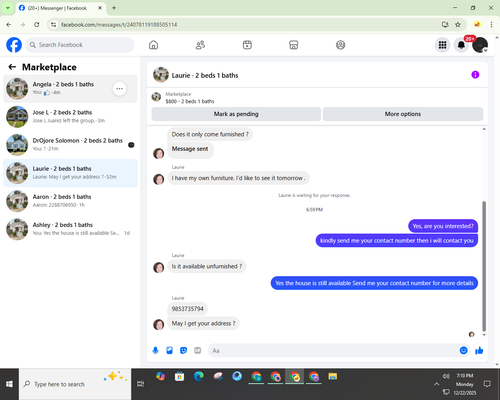Go back in browser history
This screenshot has width=500, height=400.
9,24
